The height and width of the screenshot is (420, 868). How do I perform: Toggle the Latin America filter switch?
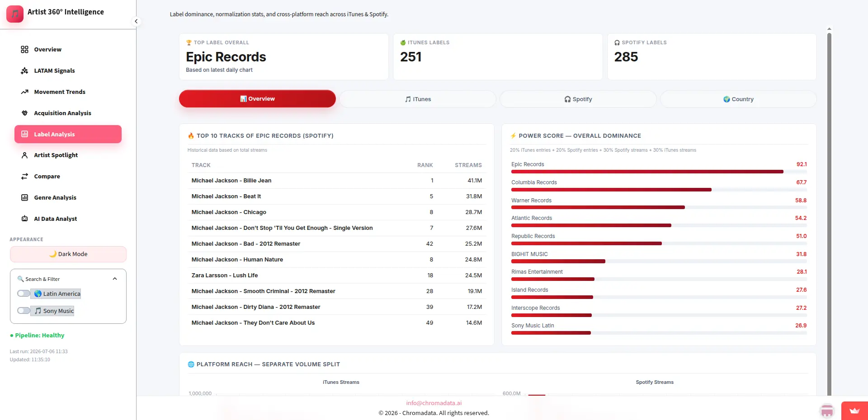point(24,294)
